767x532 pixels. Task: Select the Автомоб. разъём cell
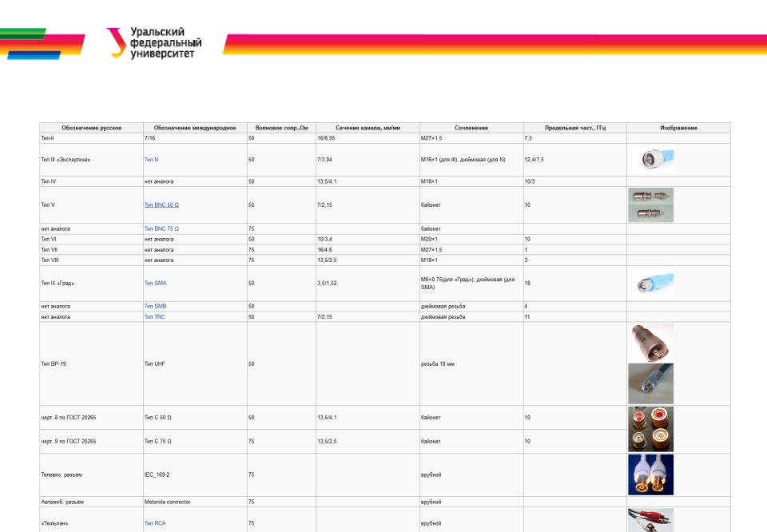click(91, 502)
